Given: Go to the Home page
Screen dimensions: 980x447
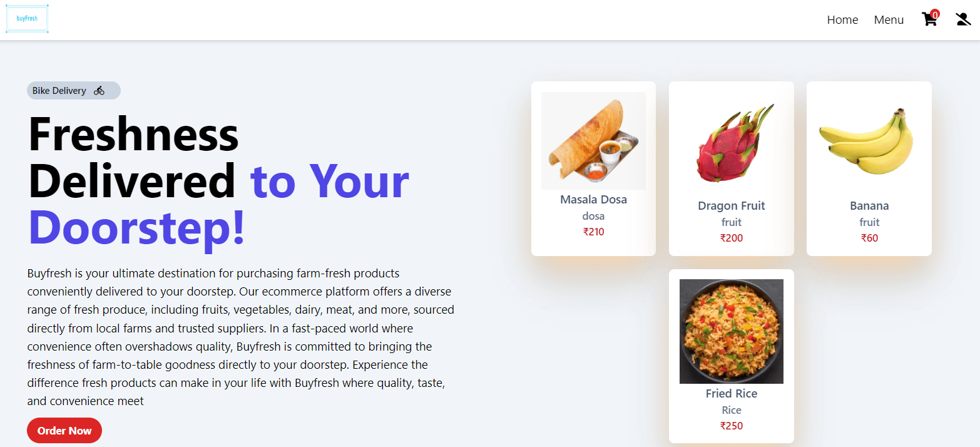Looking at the screenshot, I should [842, 20].
